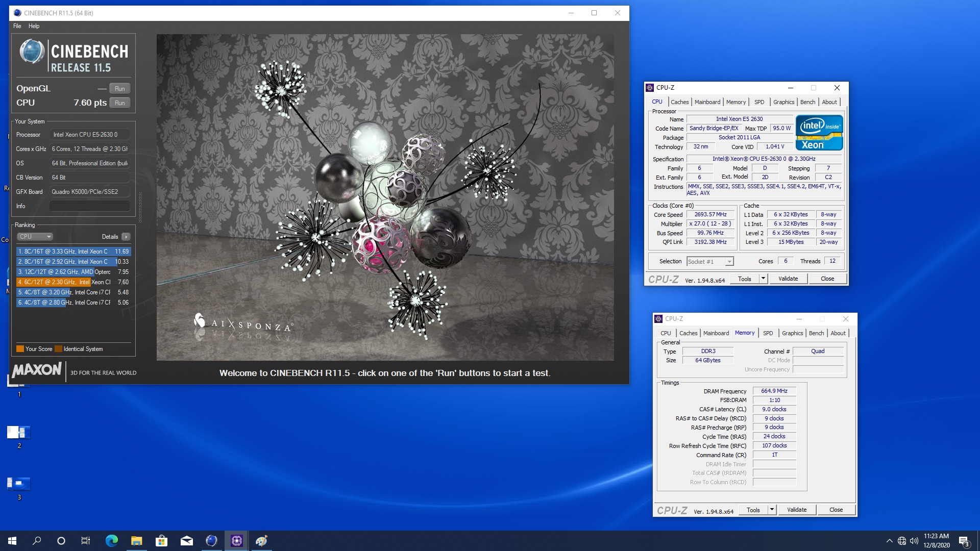Click the rendered scene preview image

(x=385, y=197)
